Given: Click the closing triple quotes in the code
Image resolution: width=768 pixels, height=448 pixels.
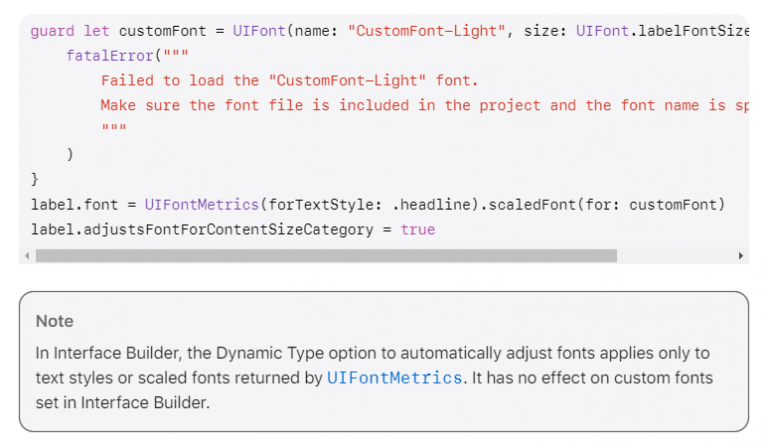Looking at the screenshot, I should [x=113, y=129].
